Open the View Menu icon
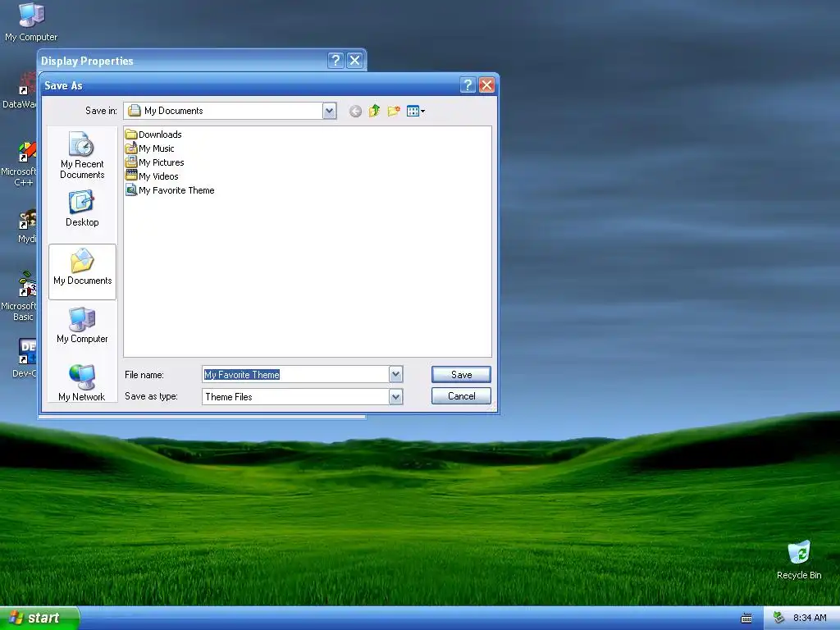Image resolution: width=840 pixels, height=630 pixels. tap(416, 111)
